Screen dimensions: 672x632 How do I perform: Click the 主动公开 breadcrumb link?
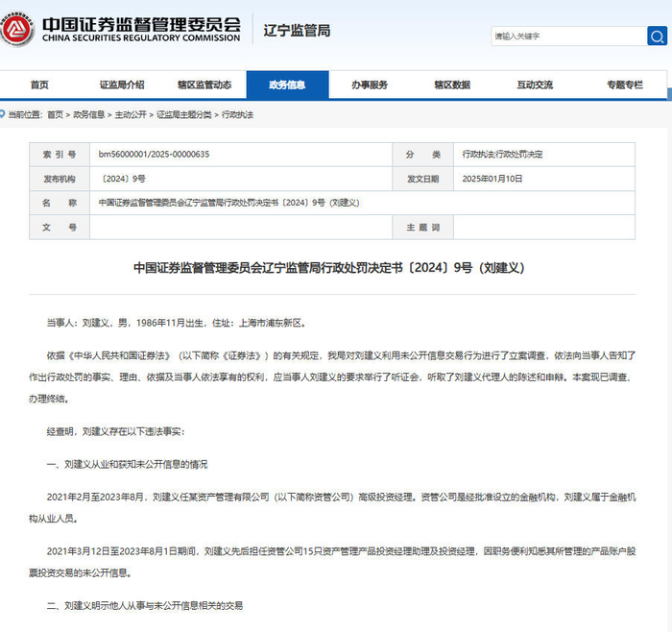coord(131,114)
